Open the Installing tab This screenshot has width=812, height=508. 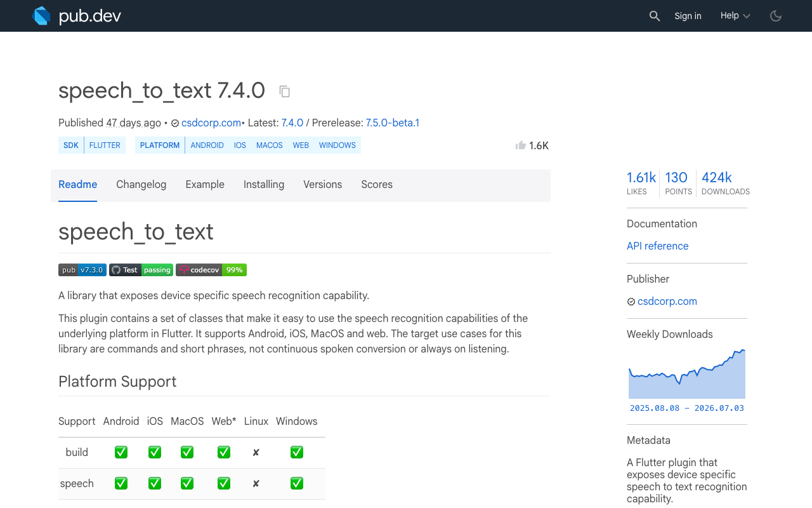pyautogui.click(x=264, y=185)
